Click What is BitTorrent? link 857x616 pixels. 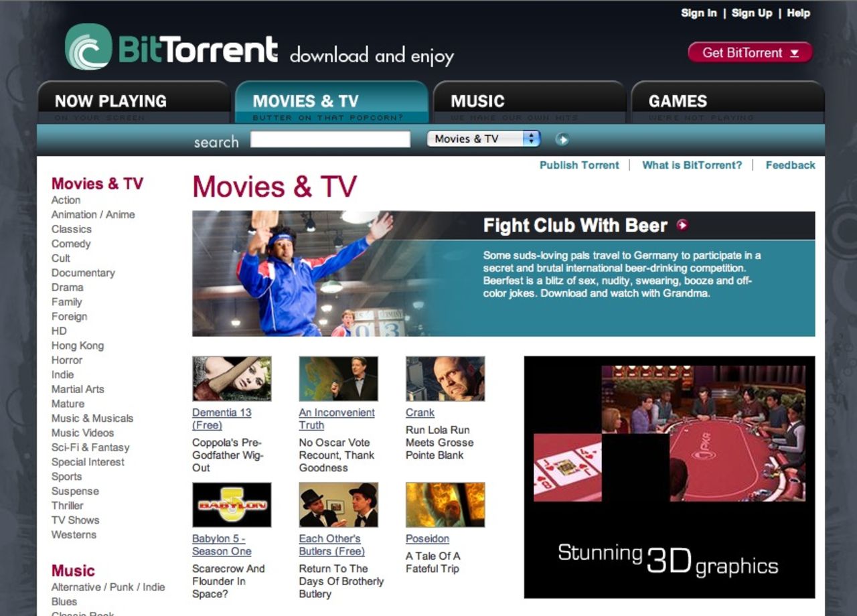(x=692, y=165)
